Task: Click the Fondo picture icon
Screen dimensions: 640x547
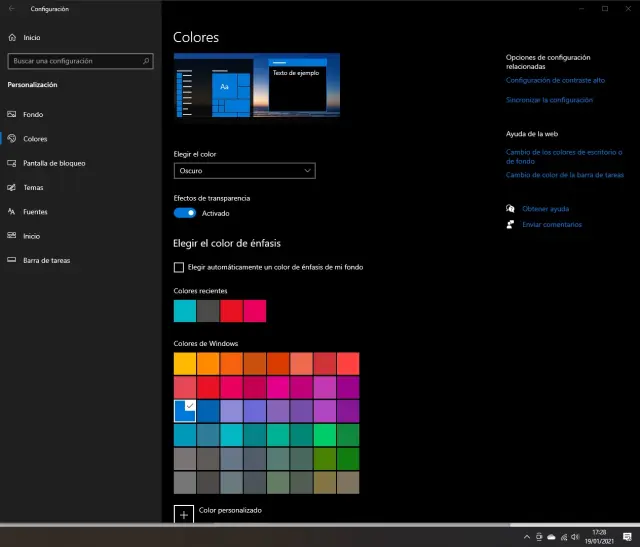Action: (x=12, y=115)
